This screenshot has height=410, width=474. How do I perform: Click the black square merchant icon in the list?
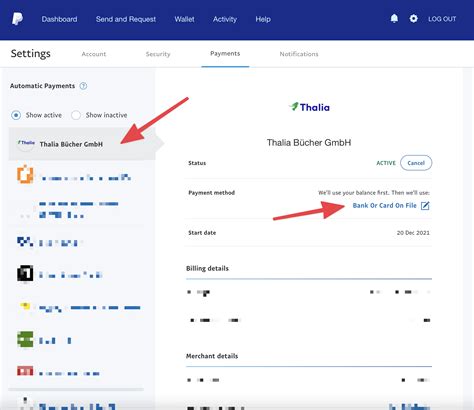(25, 273)
